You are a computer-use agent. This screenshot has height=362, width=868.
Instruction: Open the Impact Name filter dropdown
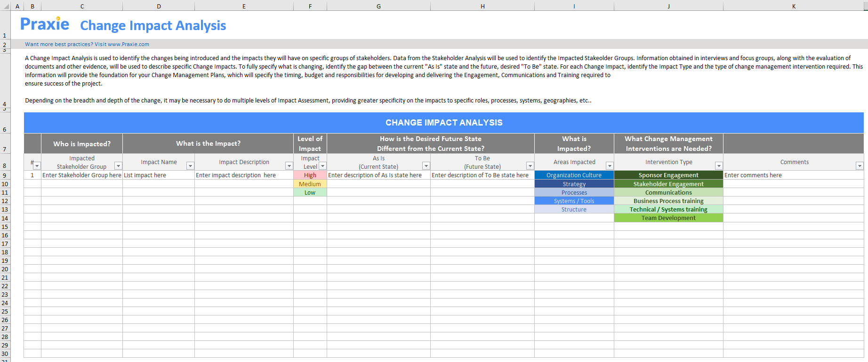click(190, 166)
